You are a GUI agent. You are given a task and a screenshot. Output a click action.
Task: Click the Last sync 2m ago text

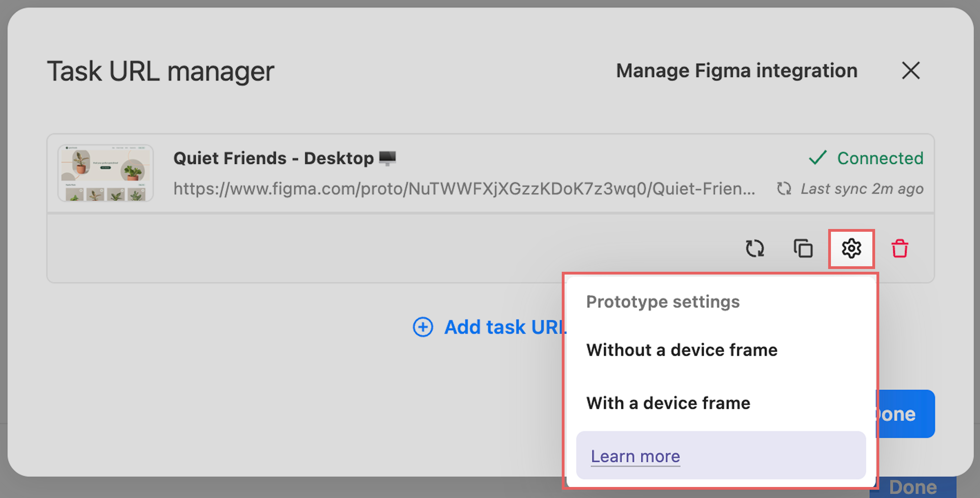click(x=862, y=189)
